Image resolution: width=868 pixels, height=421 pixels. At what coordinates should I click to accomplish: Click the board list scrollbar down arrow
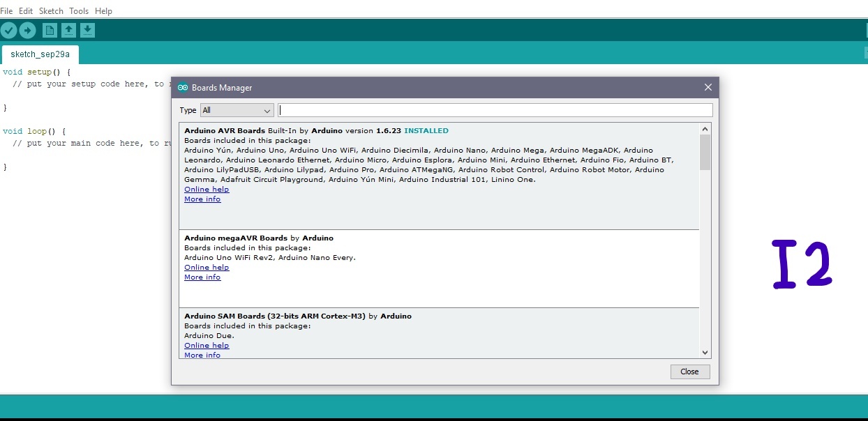[705, 353]
